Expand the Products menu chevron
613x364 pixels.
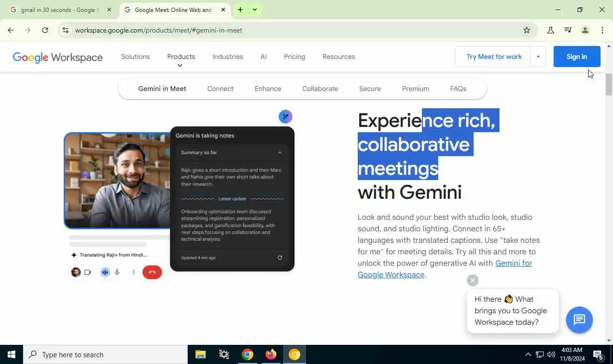(x=180, y=66)
